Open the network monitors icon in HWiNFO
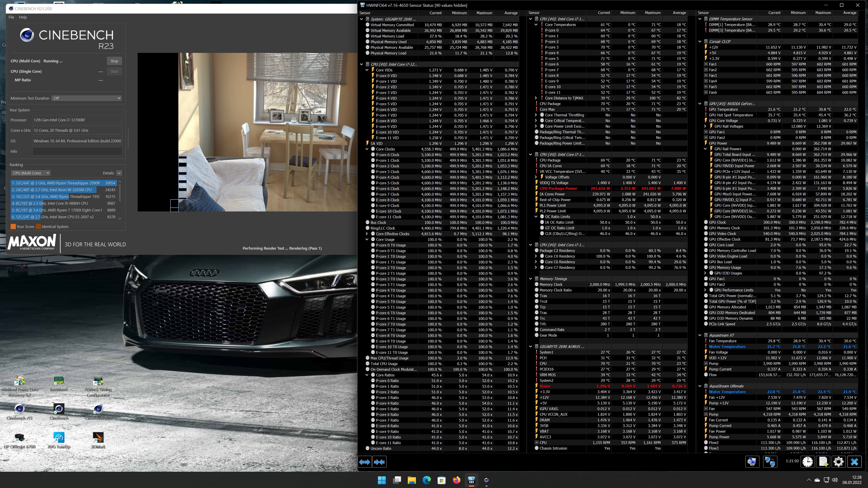Image resolution: width=868 pixels, height=488 pixels. pyautogui.click(x=770, y=462)
